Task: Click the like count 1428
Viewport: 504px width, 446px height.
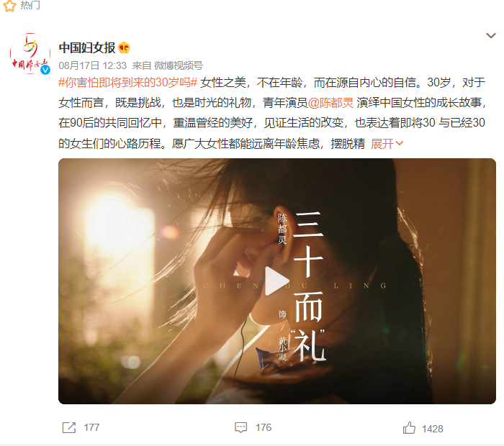Action: [x=432, y=429]
